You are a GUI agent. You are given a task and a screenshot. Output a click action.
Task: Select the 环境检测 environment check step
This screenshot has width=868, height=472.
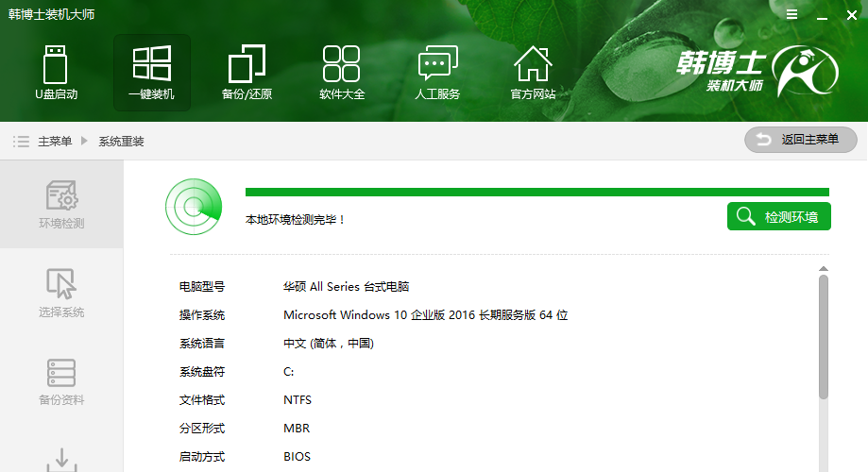pos(61,204)
